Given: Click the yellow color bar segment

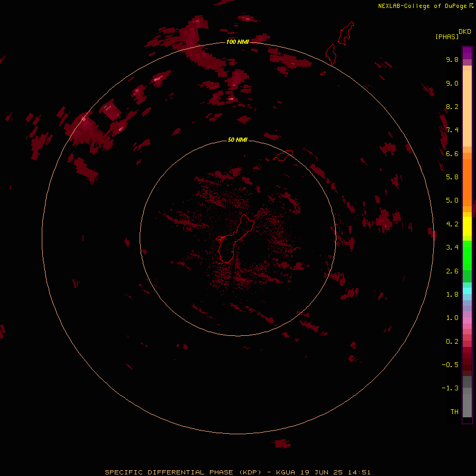Looking at the screenshot, I should 467,226.
